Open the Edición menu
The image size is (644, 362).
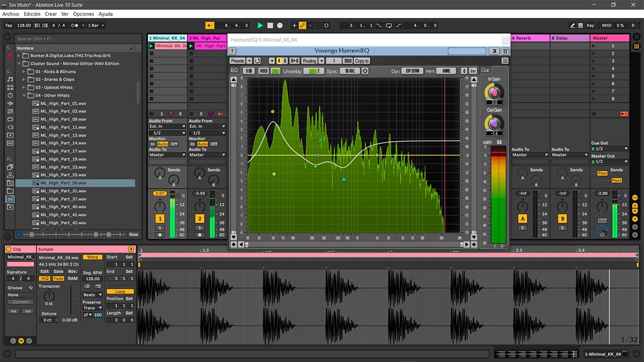pos(32,14)
